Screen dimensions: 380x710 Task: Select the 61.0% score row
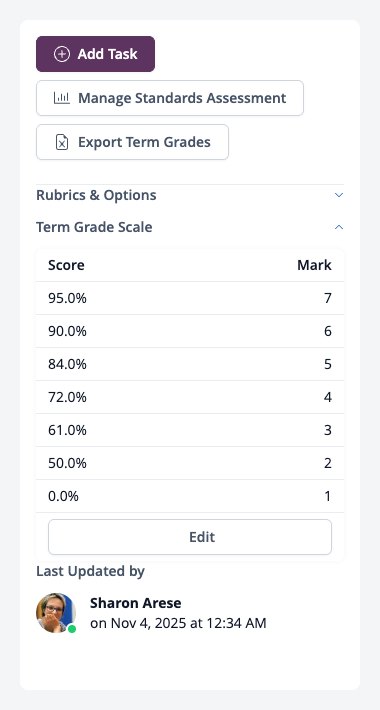click(x=190, y=430)
